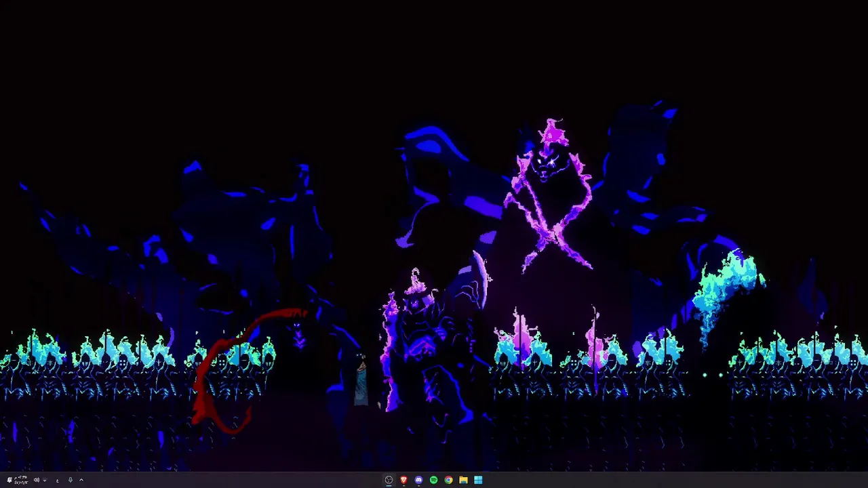Open the clock and date flyout
Screen dimensions: 868x488
coord(21,480)
